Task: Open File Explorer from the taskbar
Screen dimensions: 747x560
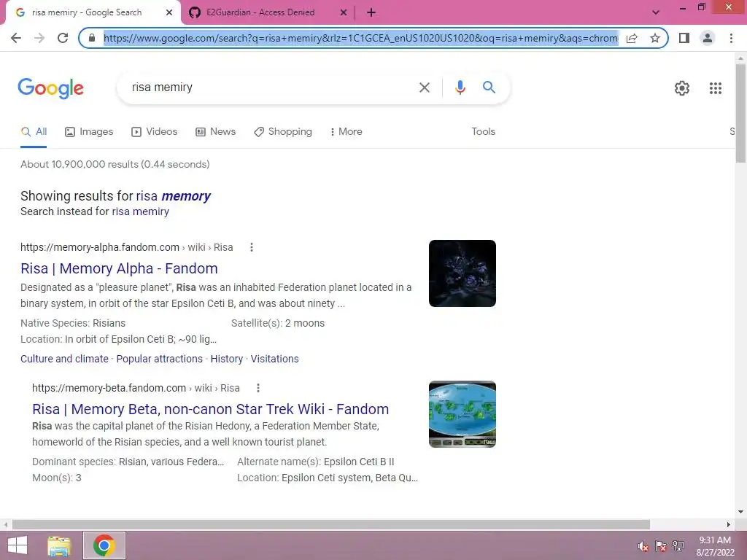Action: coord(59,545)
